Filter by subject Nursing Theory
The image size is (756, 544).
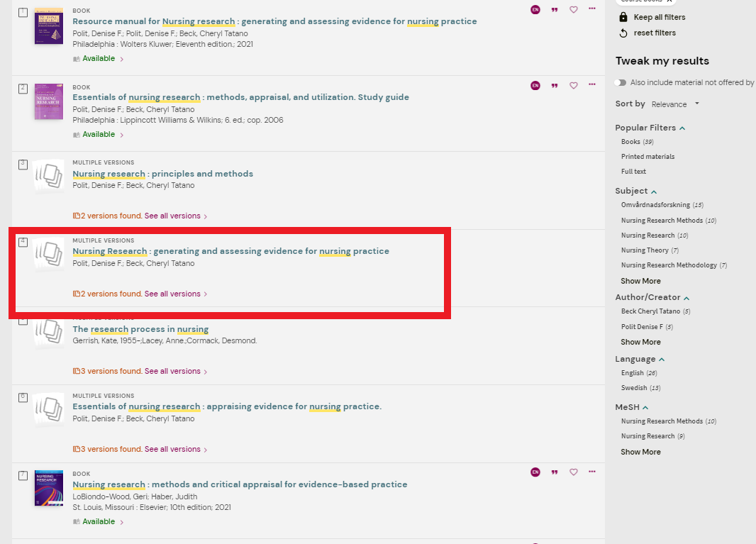click(x=650, y=250)
